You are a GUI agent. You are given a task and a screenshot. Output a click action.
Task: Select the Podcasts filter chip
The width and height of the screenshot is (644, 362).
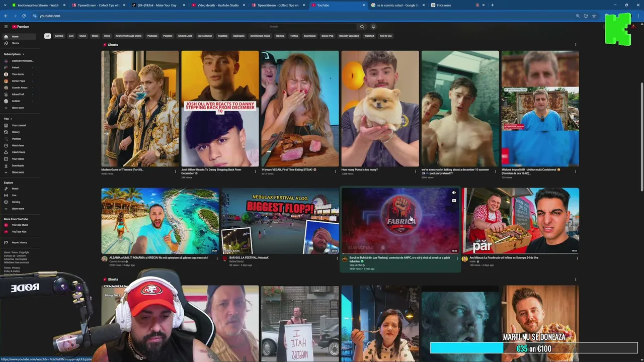click(152, 36)
